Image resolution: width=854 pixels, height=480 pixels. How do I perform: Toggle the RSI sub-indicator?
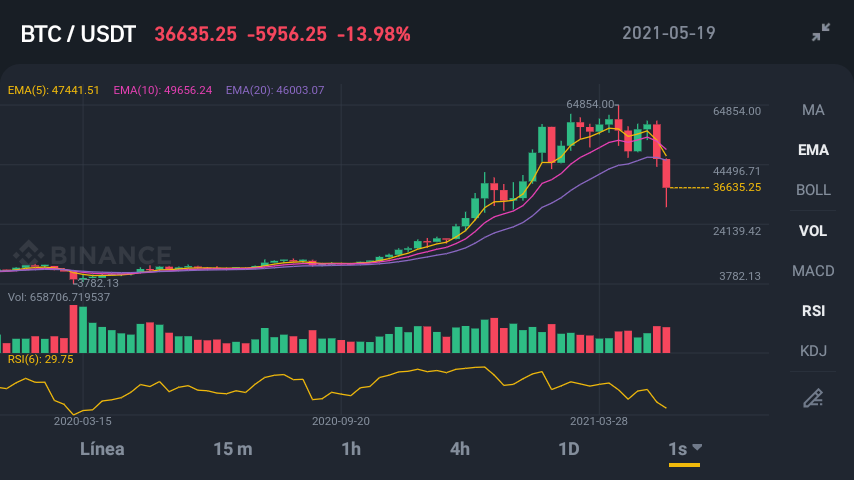pyautogui.click(x=813, y=311)
